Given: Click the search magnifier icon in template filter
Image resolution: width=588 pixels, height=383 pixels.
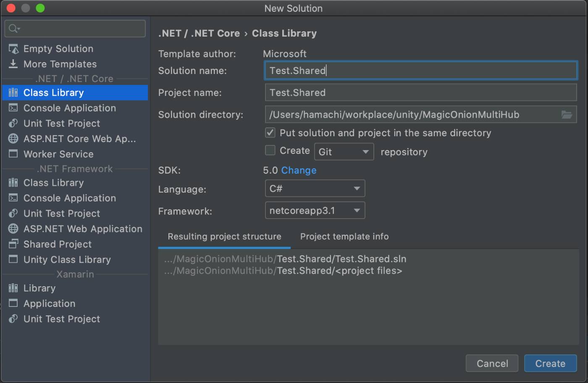Looking at the screenshot, I should point(13,29).
